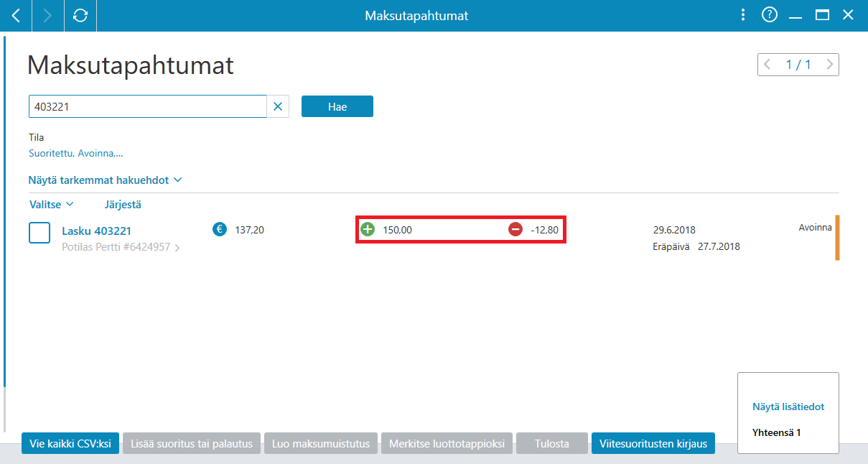Open Viitesuoritusten kirjaus
The width and height of the screenshot is (868, 464).
(x=653, y=444)
